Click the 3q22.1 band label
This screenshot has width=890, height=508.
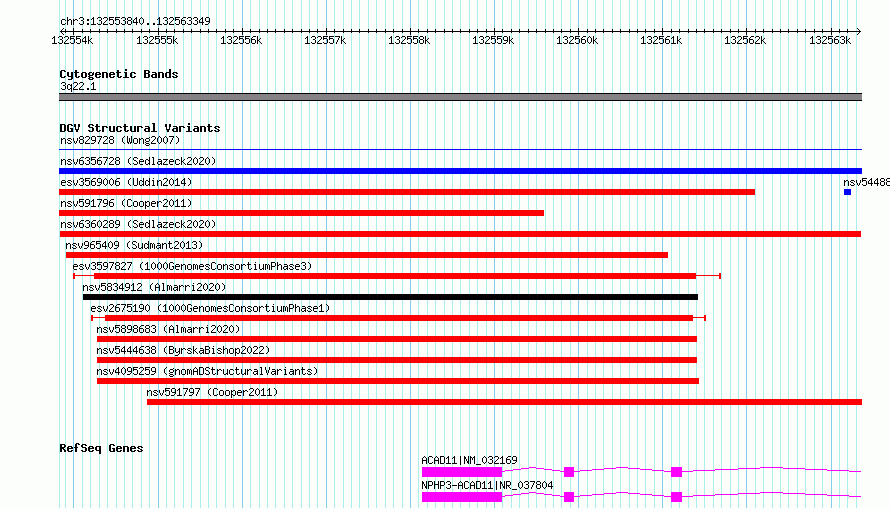(x=78, y=86)
